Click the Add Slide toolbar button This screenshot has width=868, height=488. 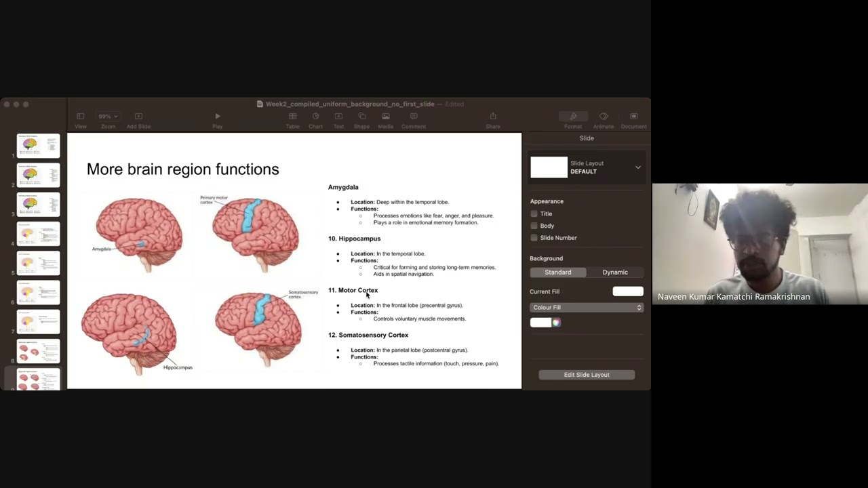138,120
